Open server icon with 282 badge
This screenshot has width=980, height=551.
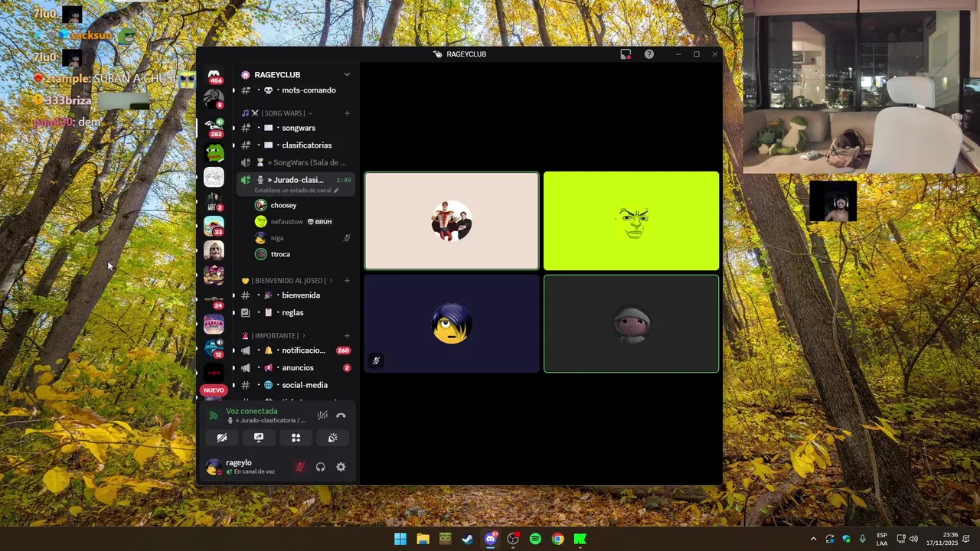[x=214, y=126]
